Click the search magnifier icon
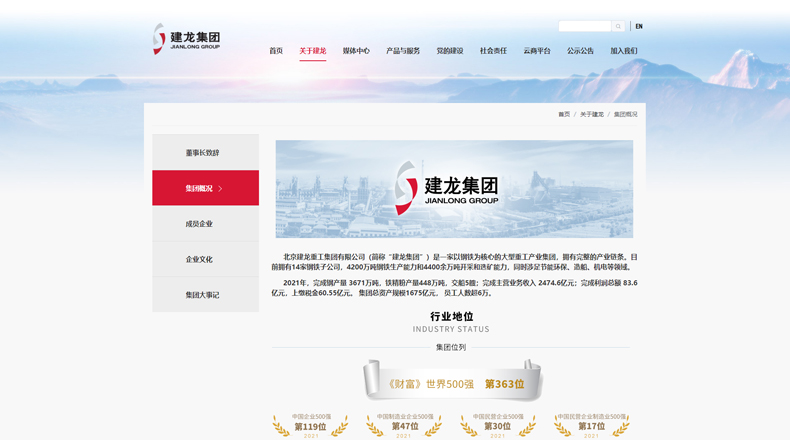This screenshot has height=440, width=790. (618, 26)
